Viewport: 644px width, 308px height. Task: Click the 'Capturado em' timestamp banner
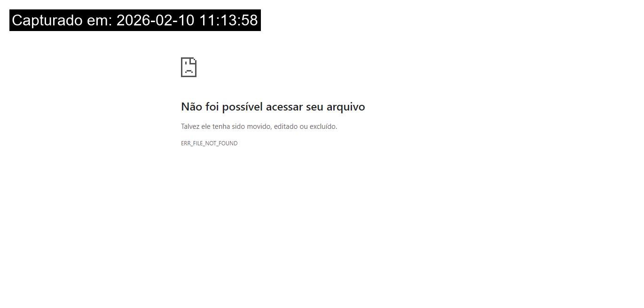coord(135,20)
